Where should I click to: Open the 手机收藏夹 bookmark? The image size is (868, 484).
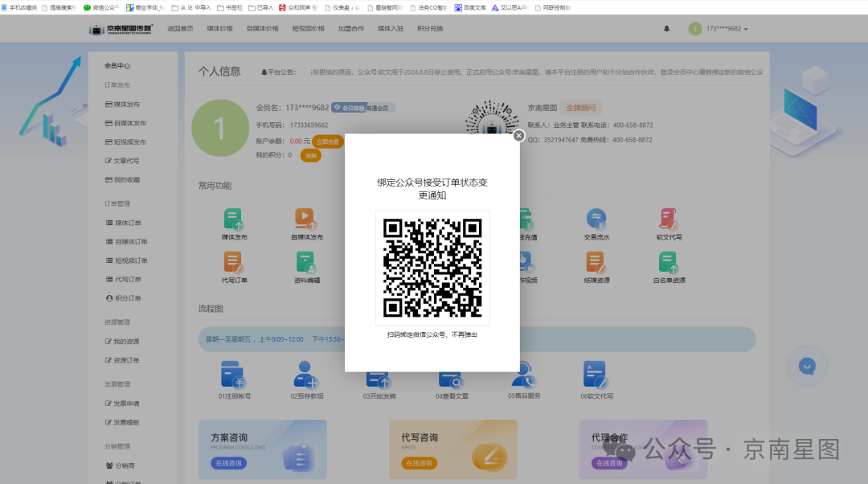[19, 8]
